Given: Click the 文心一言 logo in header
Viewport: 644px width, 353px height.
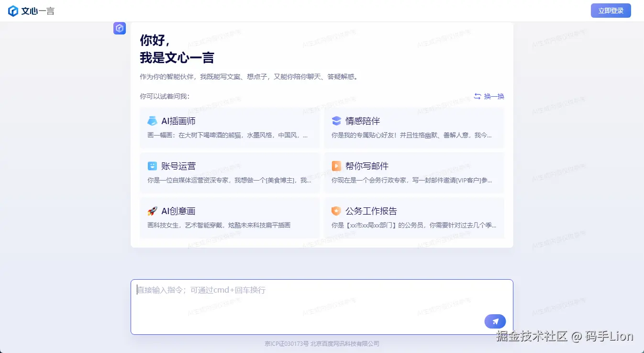Looking at the screenshot, I should (31, 11).
